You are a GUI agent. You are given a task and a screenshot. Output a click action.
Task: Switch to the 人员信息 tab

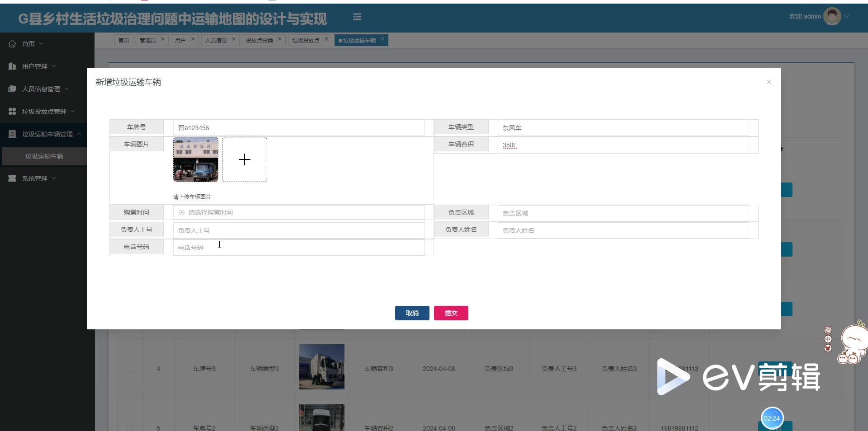pos(216,41)
